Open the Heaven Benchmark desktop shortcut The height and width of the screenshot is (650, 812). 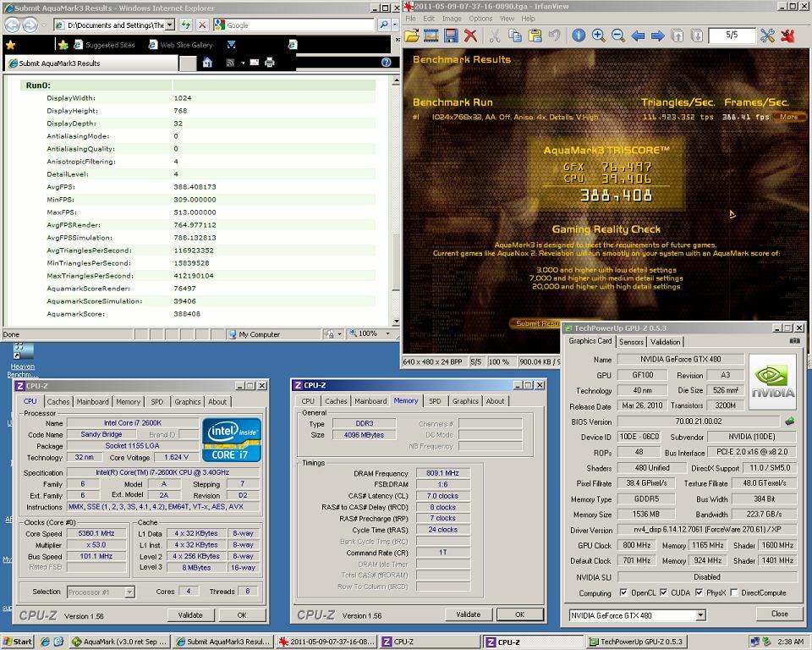click(x=22, y=361)
